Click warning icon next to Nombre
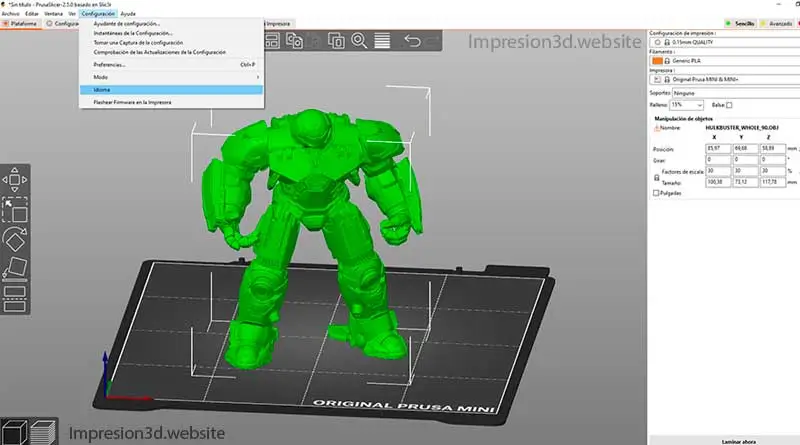 click(657, 128)
